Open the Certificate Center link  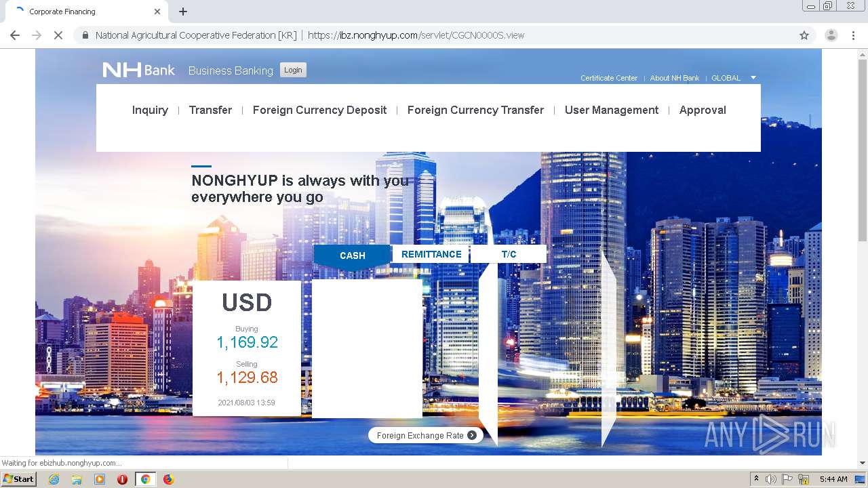[x=609, y=78]
